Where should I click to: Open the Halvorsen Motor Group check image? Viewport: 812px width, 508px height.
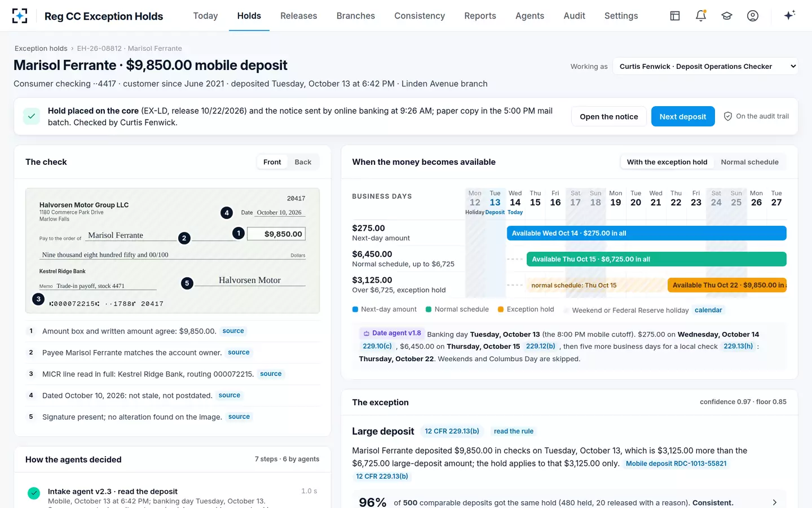pos(173,251)
